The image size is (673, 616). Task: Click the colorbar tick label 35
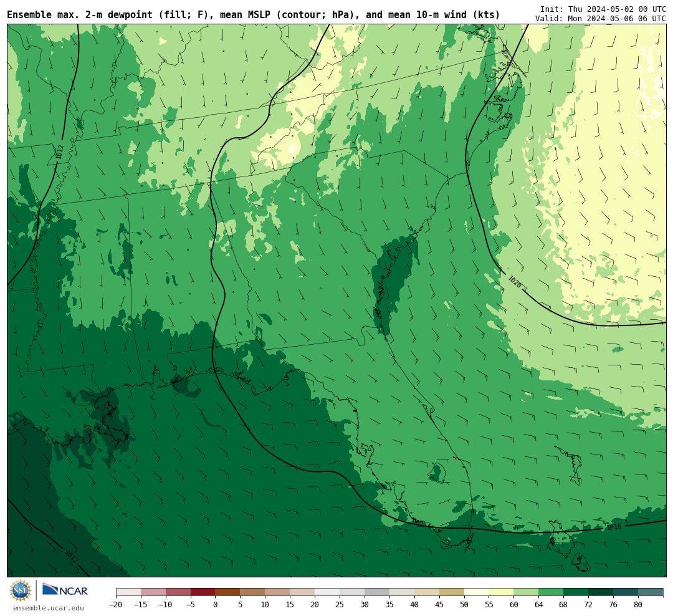[x=389, y=605]
